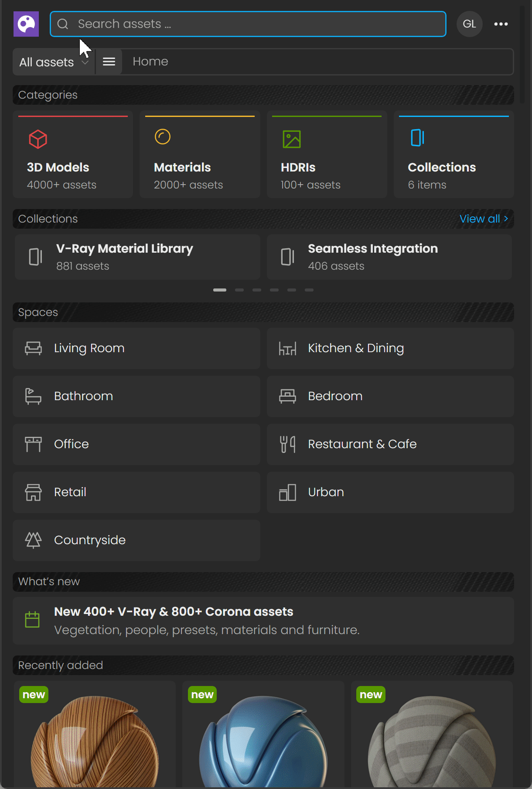Image resolution: width=532 pixels, height=789 pixels.
Task: Open the V-Ray Material Library collection
Action: click(137, 257)
